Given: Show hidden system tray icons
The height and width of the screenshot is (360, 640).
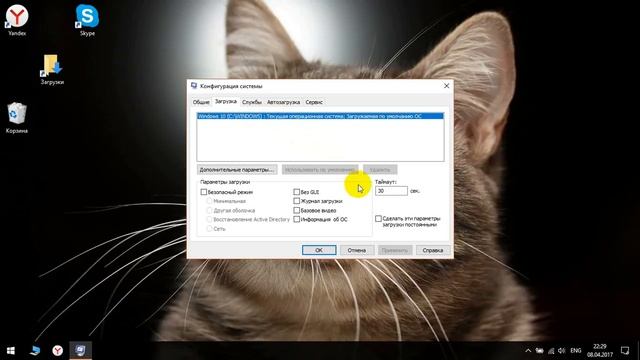Looking at the screenshot, I should [x=528, y=351].
